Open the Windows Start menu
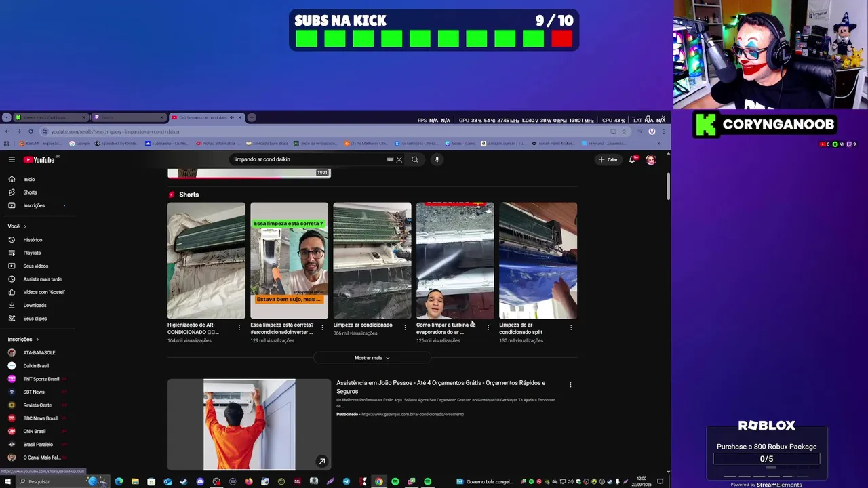868x488 pixels. pyautogui.click(x=7, y=481)
